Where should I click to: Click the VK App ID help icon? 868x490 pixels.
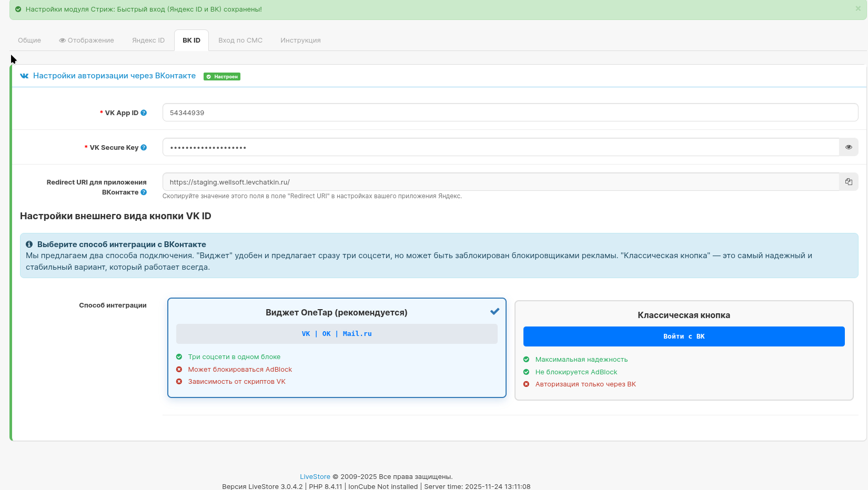(144, 113)
